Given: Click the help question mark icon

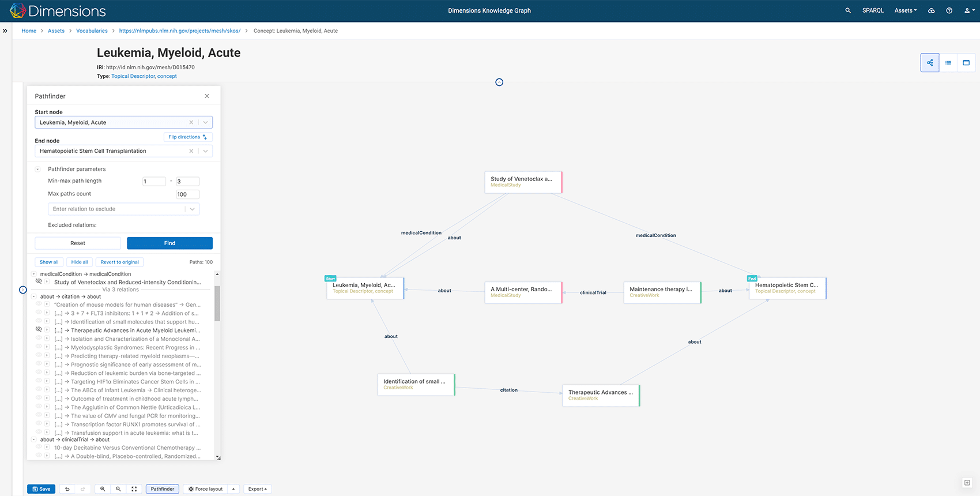Looking at the screenshot, I should (x=949, y=10).
